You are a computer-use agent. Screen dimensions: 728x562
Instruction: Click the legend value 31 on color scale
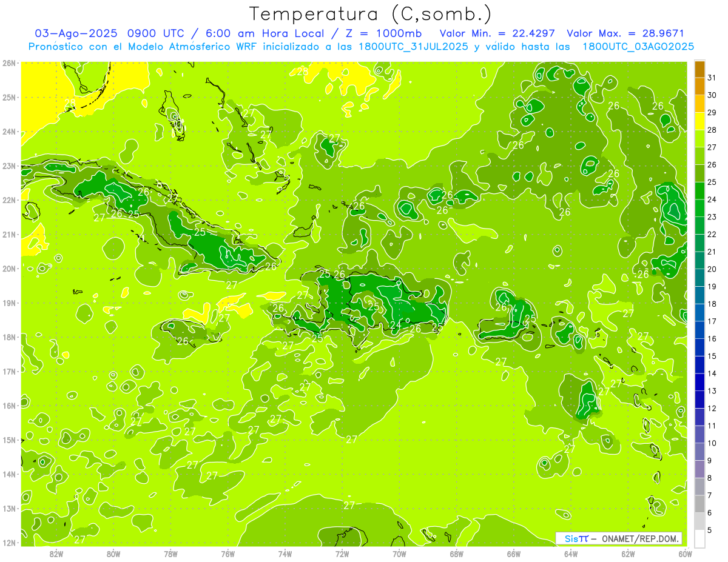point(712,78)
